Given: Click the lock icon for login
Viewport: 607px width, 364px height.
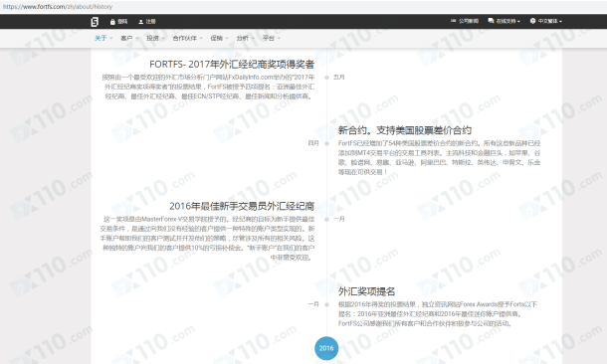Looking at the screenshot, I should coord(112,22).
